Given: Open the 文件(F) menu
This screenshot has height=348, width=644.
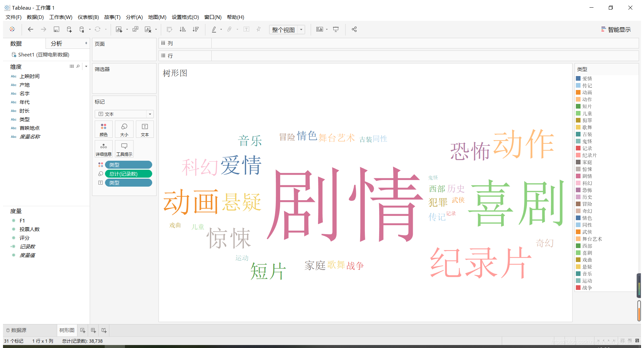Looking at the screenshot, I should point(14,17).
